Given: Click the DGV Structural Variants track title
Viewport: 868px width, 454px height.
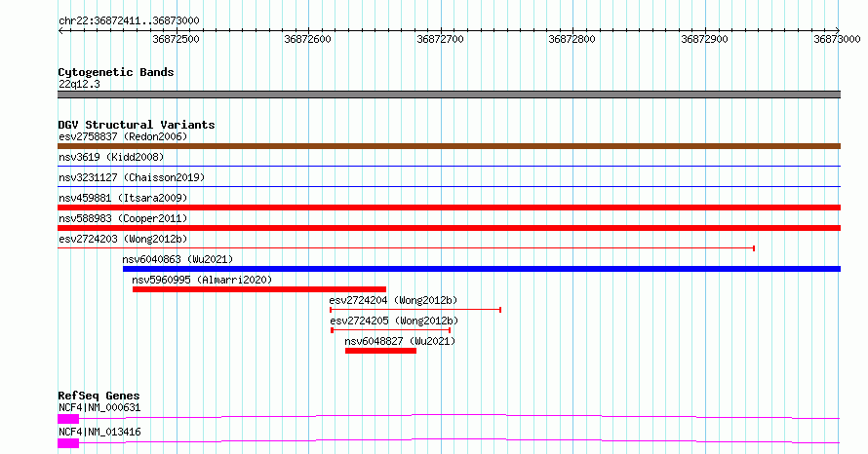Looking at the screenshot, I should coord(137,125).
